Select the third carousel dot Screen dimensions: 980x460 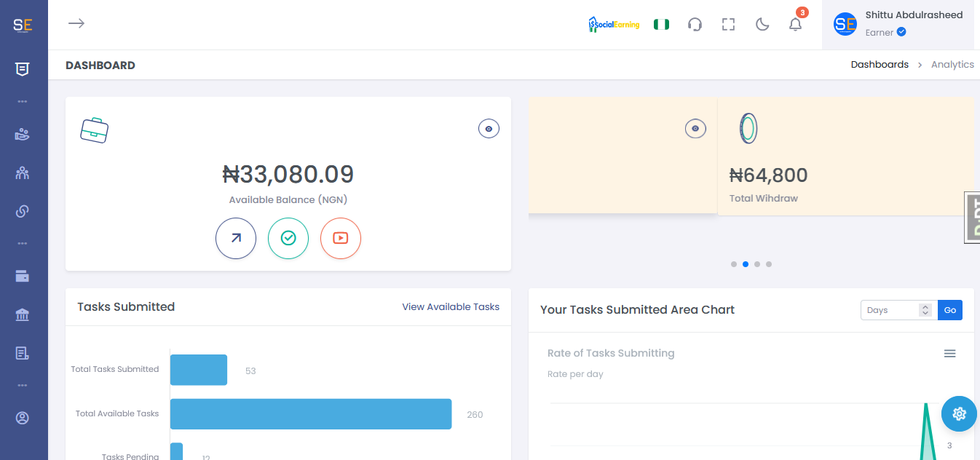(x=757, y=264)
